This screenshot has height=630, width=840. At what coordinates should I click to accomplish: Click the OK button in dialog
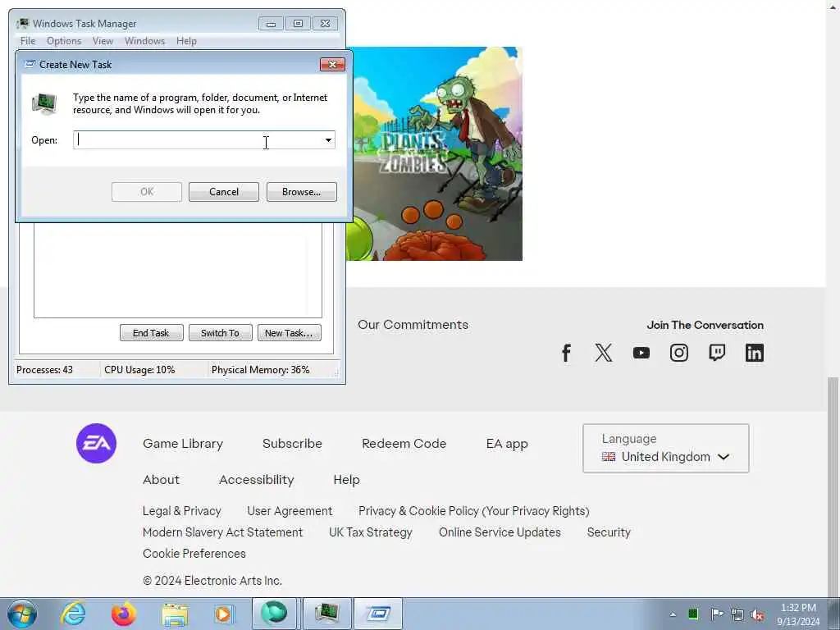pyautogui.click(x=147, y=192)
